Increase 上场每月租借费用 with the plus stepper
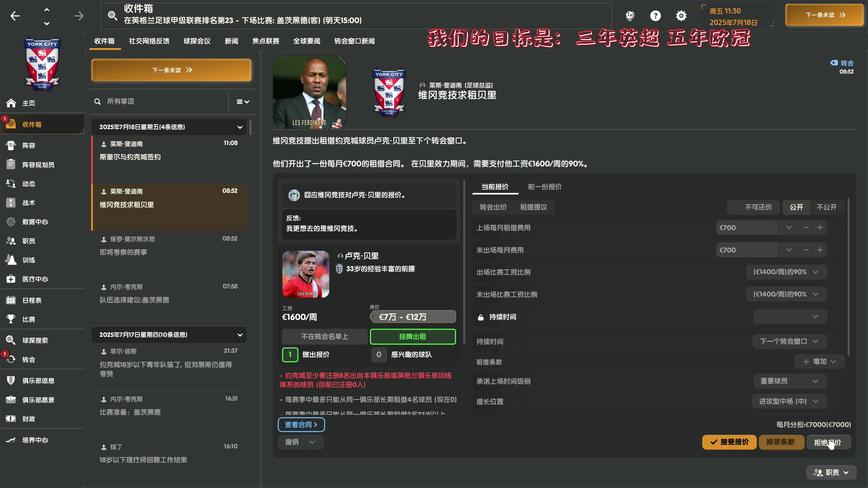The height and width of the screenshot is (488, 868). pyautogui.click(x=820, y=227)
